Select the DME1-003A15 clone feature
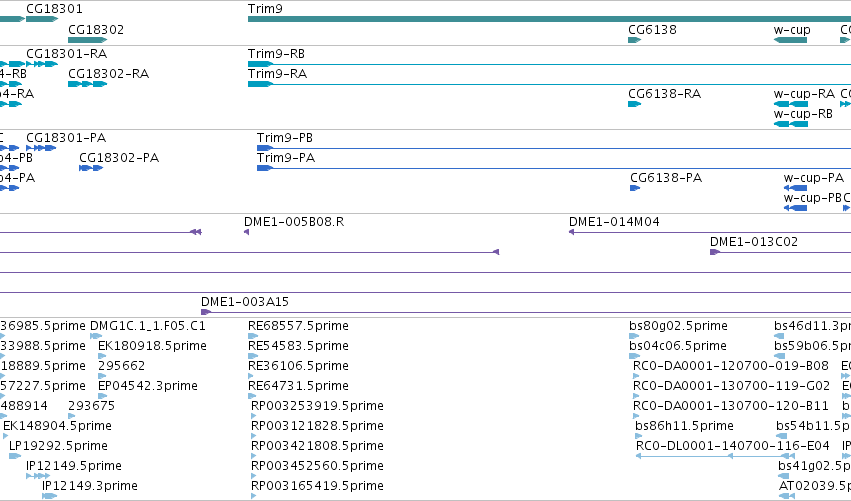 click(526, 312)
